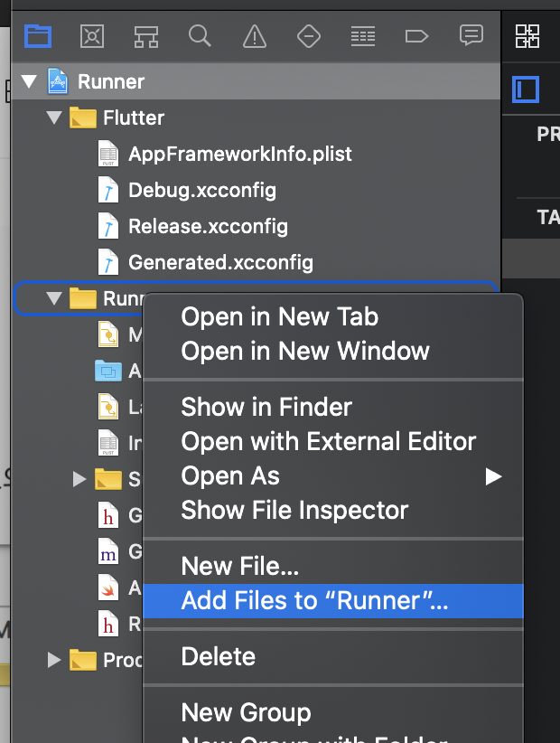The width and height of the screenshot is (560, 743).
Task: Open the Breakpoint navigator icon
Action: click(x=416, y=36)
